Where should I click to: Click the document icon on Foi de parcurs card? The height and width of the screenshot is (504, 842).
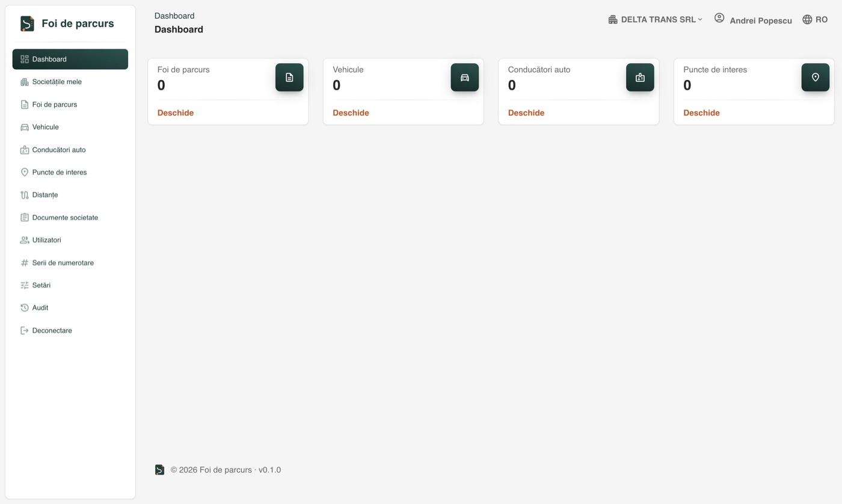click(289, 78)
